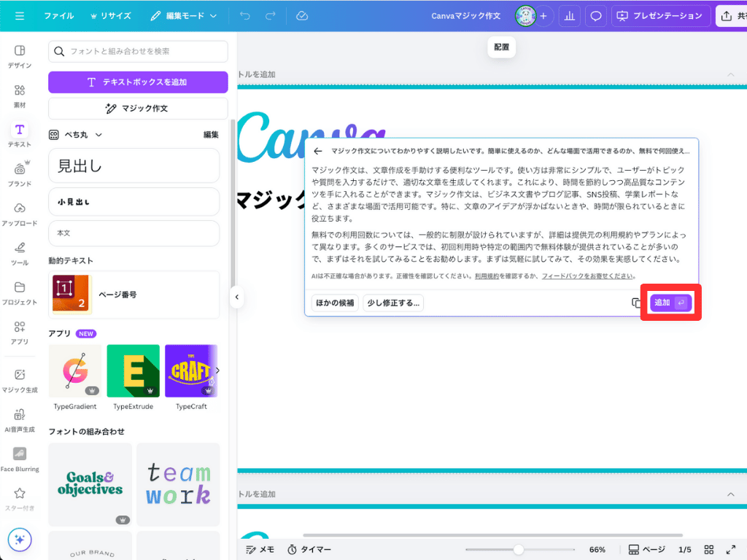This screenshot has height=560, width=747.
Task: Select the Goals & objectives font combination
Action: click(90, 485)
